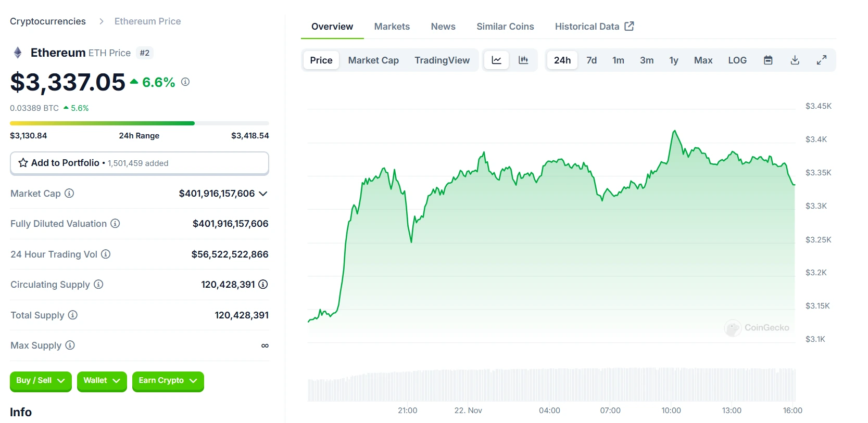Open Wallet dropdown
Image resolution: width=868 pixels, height=423 pixels.
tap(102, 381)
